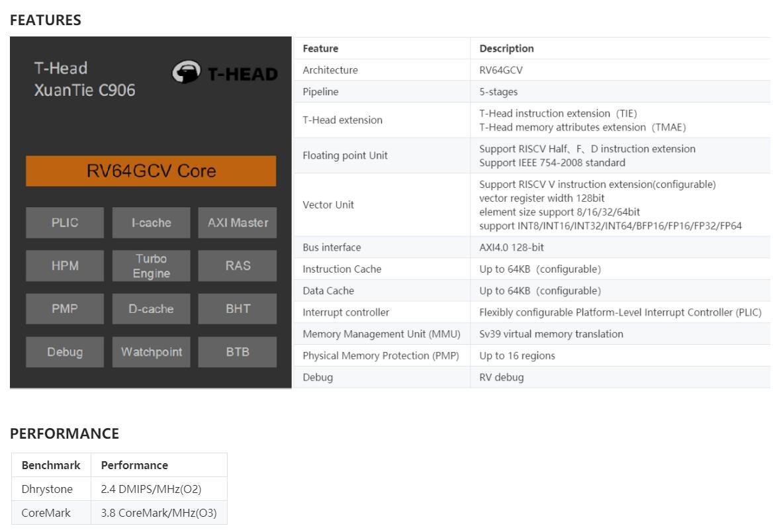This screenshot has width=777, height=532.
Task: Select the AXI Master block
Action: click(238, 223)
